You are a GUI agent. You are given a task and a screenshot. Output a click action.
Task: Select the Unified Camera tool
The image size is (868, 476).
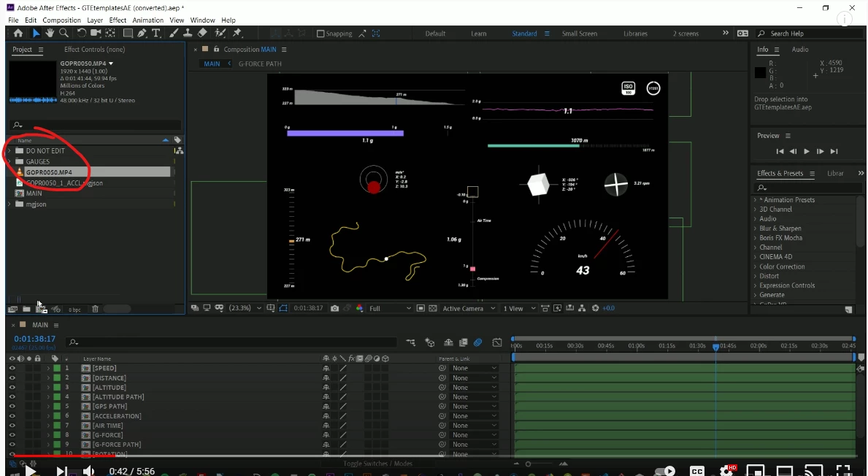coord(96,33)
